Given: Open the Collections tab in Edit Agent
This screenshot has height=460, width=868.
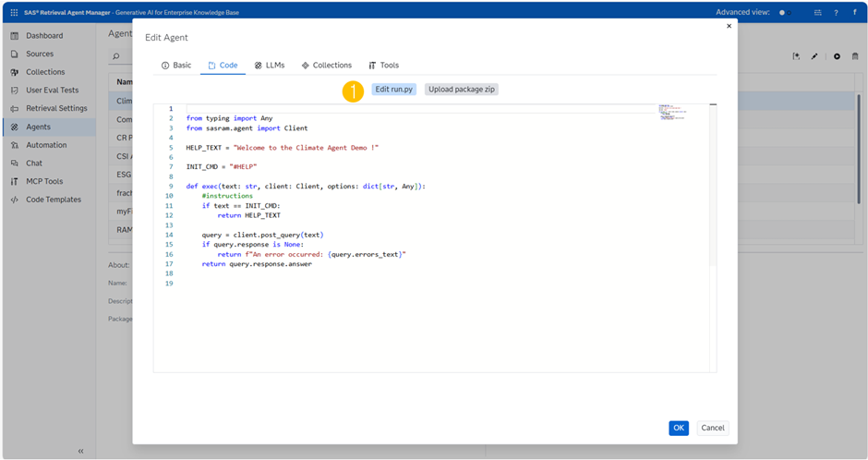Looking at the screenshot, I should (x=326, y=66).
